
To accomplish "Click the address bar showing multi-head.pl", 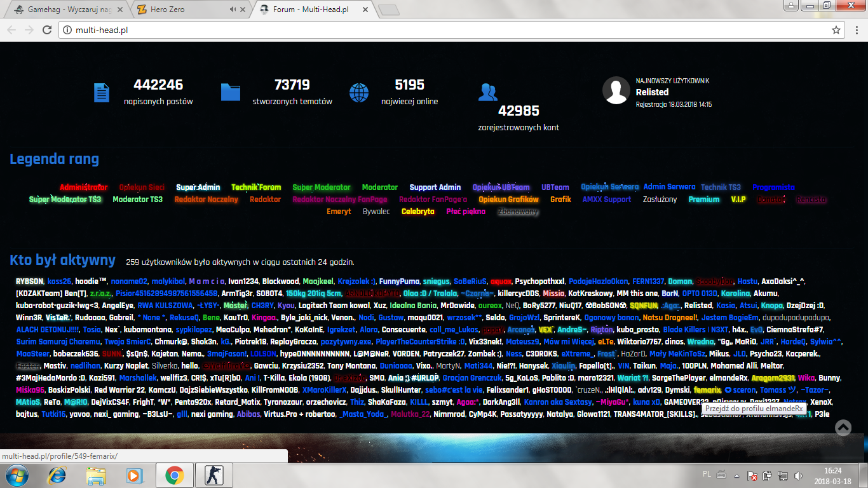I will (445, 30).
